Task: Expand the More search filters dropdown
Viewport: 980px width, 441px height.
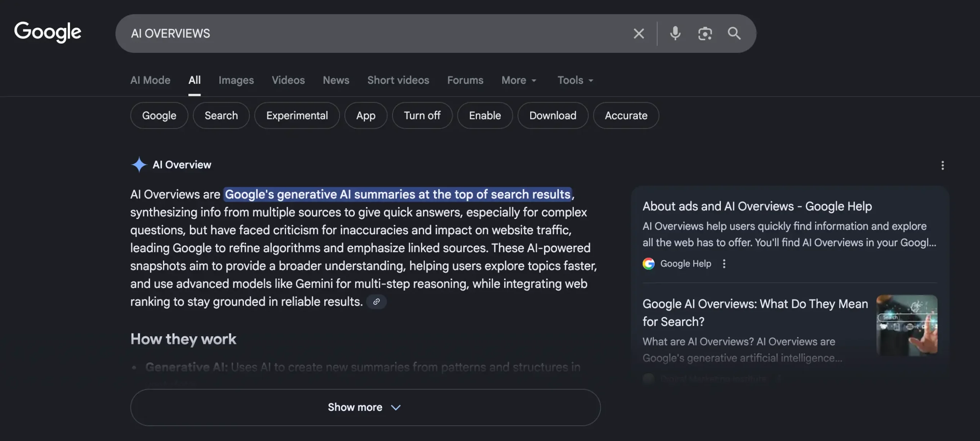Action: click(x=519, y=80)
